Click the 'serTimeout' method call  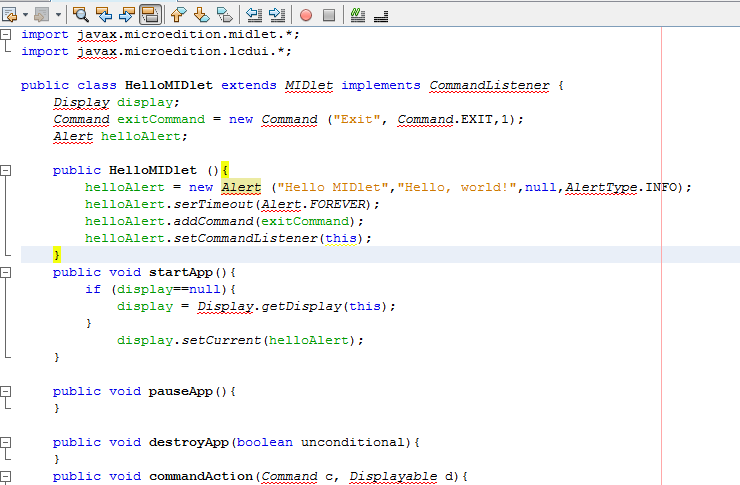click(x=213, y=204)
